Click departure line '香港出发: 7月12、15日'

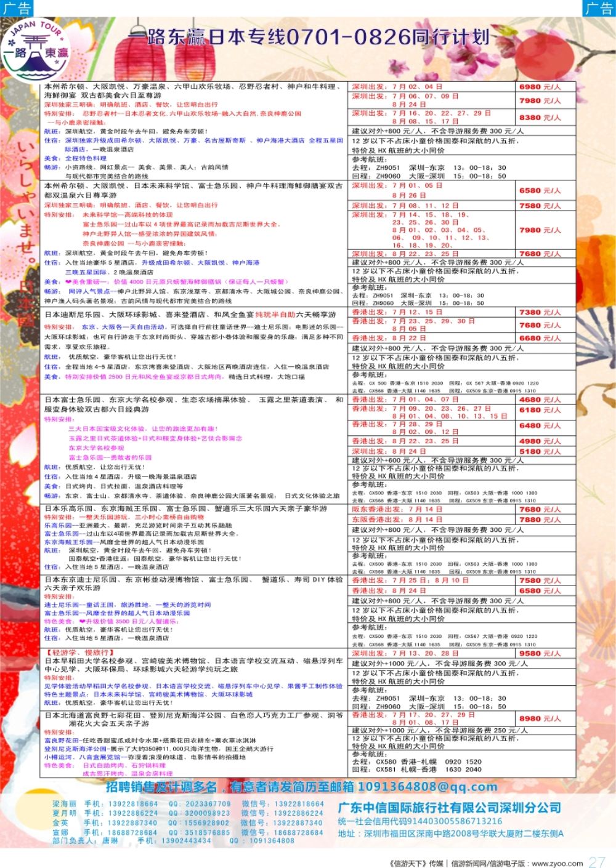pos(397,313)
